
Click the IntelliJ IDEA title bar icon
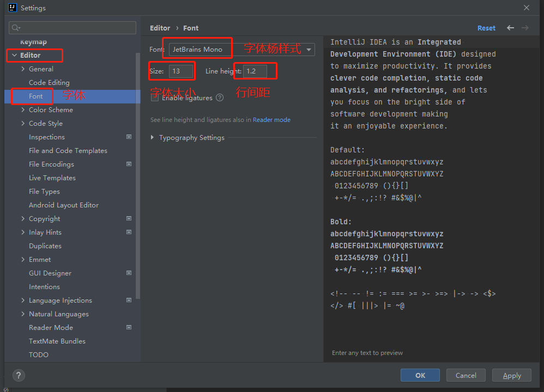13,8
